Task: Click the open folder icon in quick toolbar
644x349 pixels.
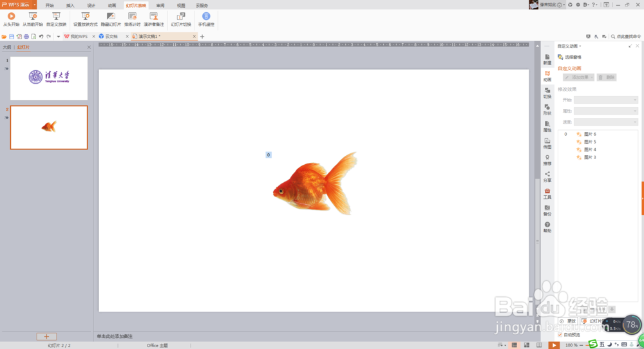Action: 4,37
